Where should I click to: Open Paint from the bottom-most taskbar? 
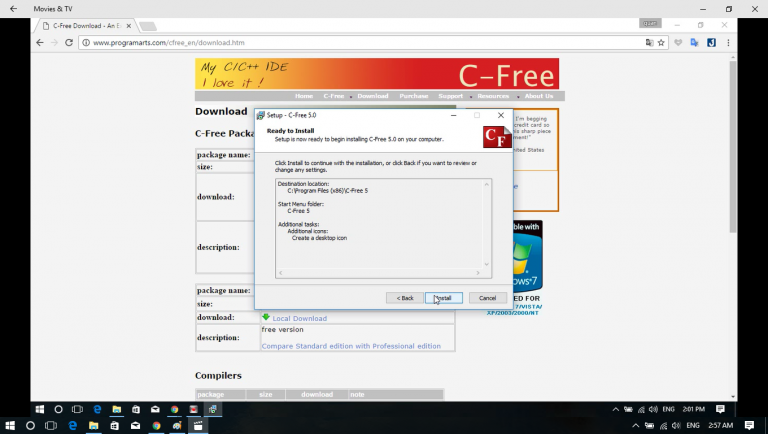(x=177, y=426)
